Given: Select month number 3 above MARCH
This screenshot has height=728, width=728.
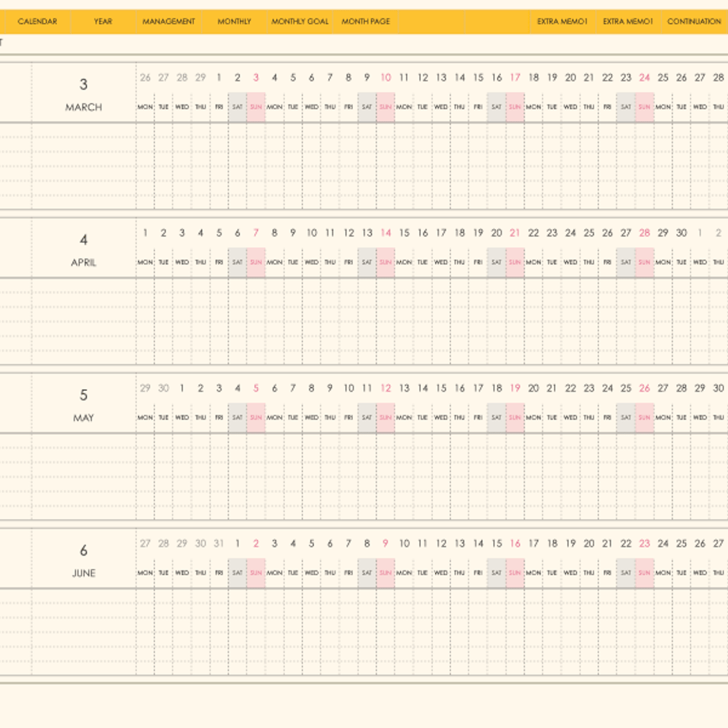Looking at the screenshot, I should coord(84,85).
